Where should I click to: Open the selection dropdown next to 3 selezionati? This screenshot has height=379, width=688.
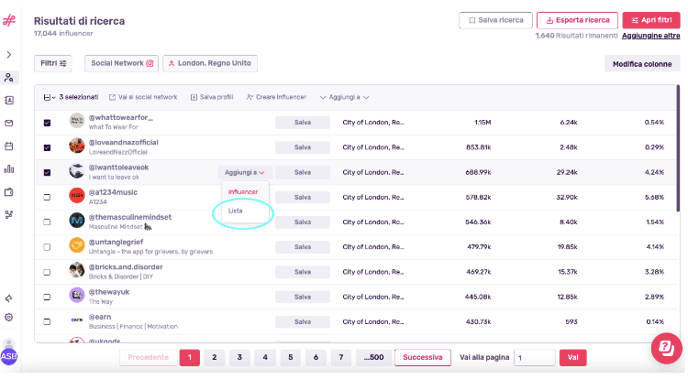click(x=49, y=97)
